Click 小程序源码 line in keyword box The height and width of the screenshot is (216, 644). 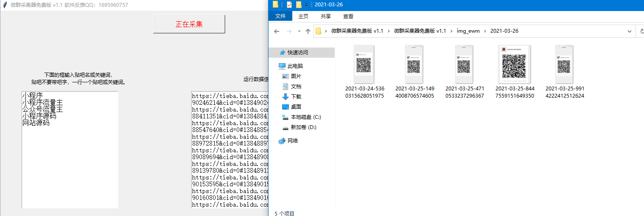(39, 116)
